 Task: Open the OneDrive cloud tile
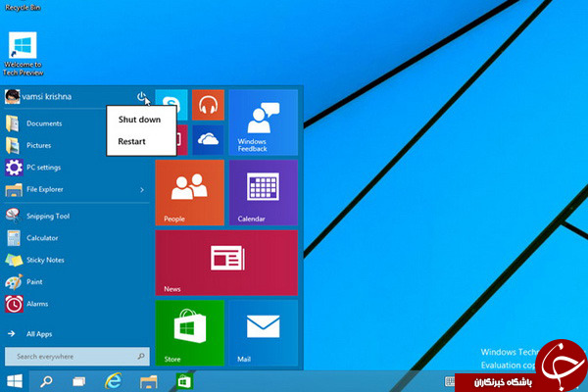pos(208,140)
